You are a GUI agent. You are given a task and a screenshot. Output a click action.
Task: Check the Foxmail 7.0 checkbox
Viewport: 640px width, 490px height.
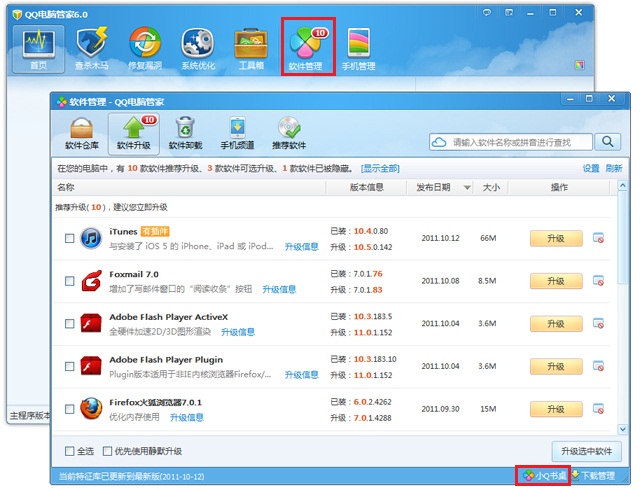coord(69,281)
